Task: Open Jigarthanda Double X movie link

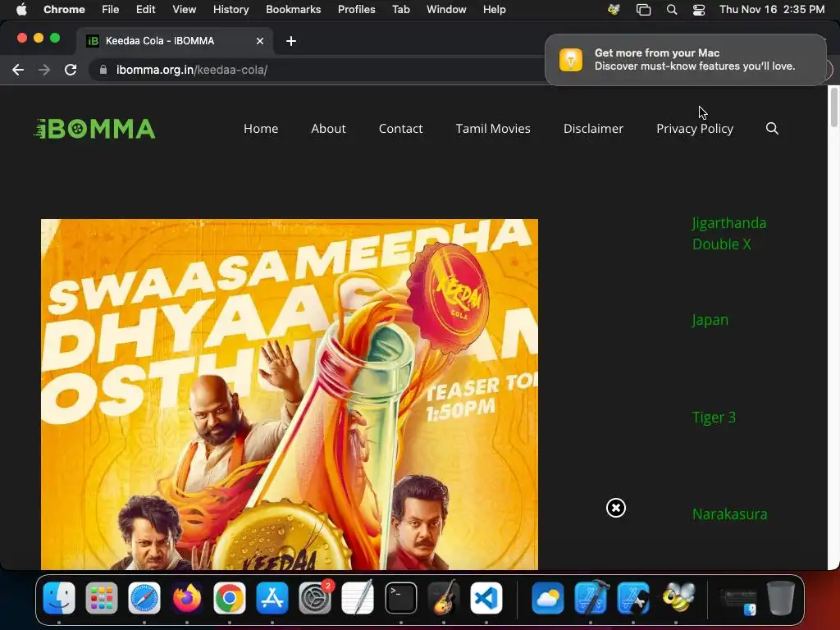Action: click(x=729, y=234)
